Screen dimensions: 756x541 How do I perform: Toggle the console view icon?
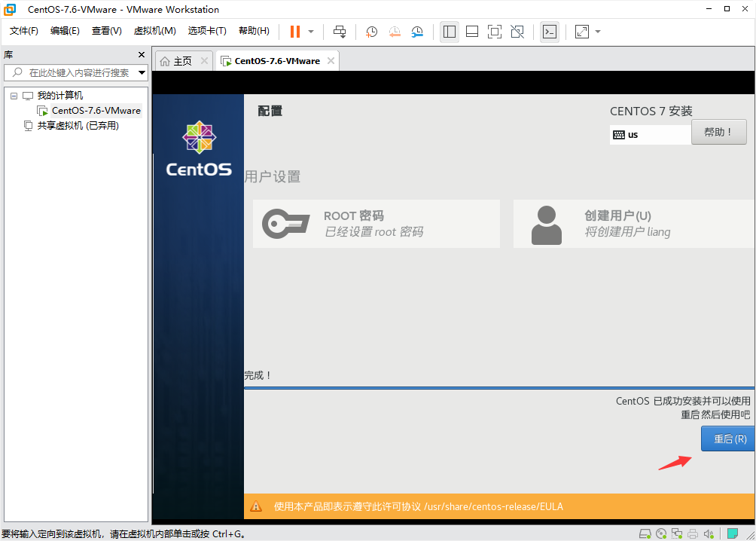(x=550, y=32)
